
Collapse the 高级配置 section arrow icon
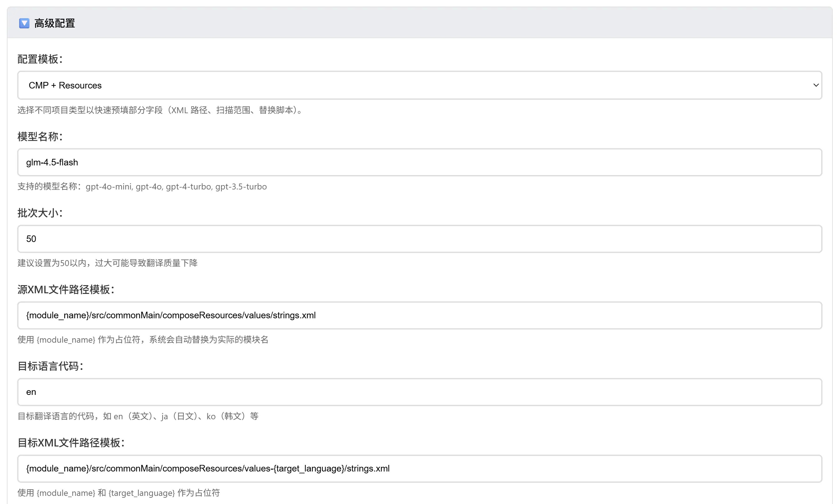(x=24, y=23)
